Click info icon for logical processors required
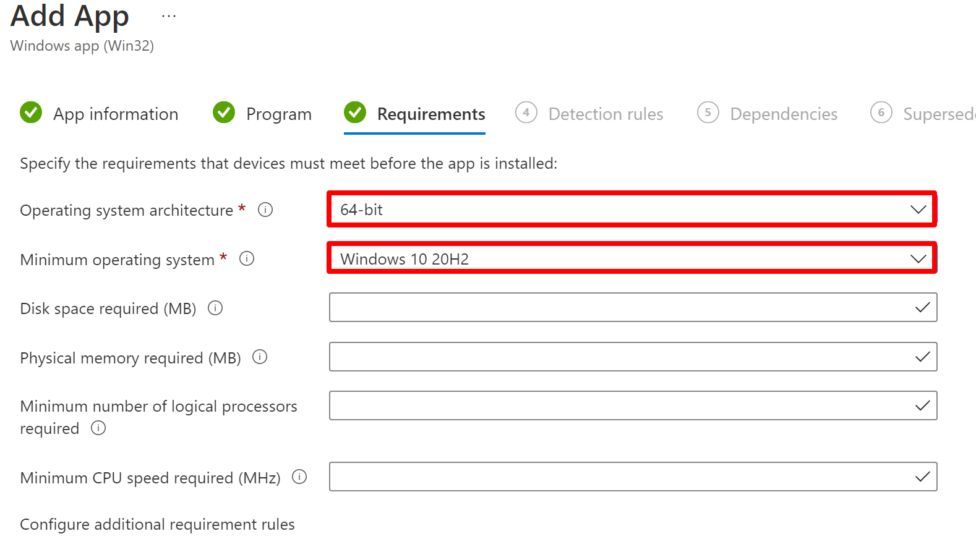Image resolution: width=976 pixels, height=560 pixels. point(98,428)
